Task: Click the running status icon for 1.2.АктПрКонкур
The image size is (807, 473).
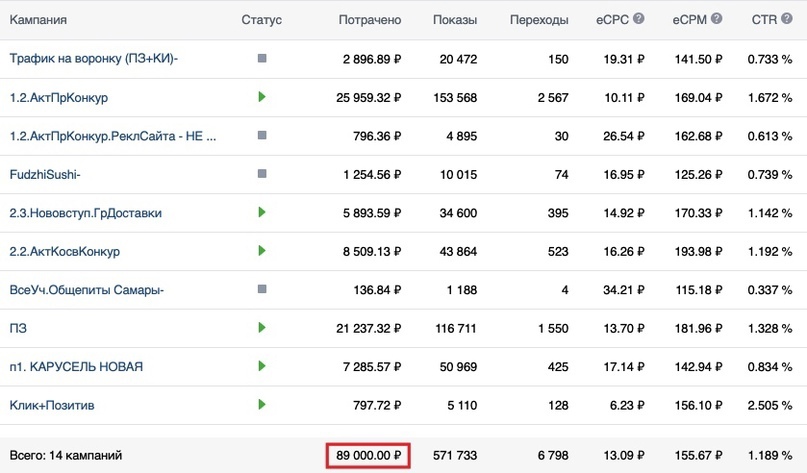Action: pos(262,97)
